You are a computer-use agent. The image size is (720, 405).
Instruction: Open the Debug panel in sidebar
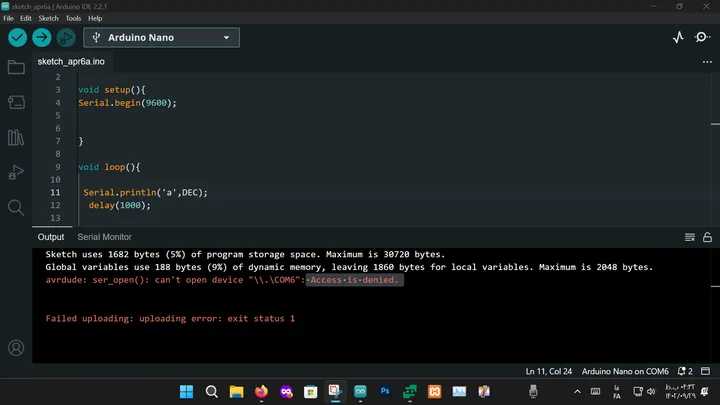(x=16, y=173)
